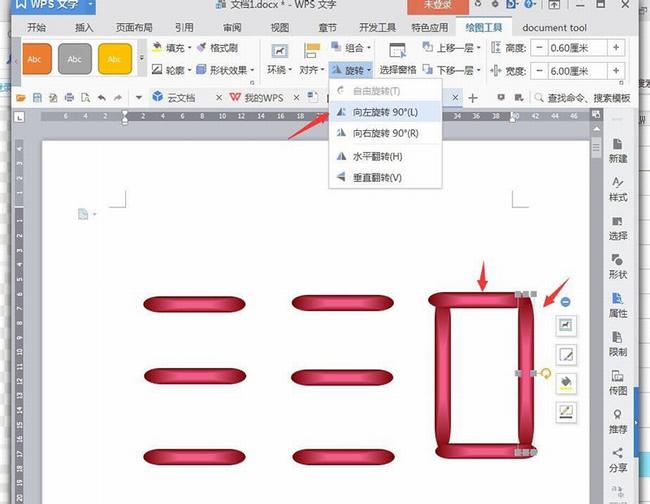Screen dimensions: 650x504
Task: Switch to the 特色应用 ribbon tab
Action: [x=430, y=27]
